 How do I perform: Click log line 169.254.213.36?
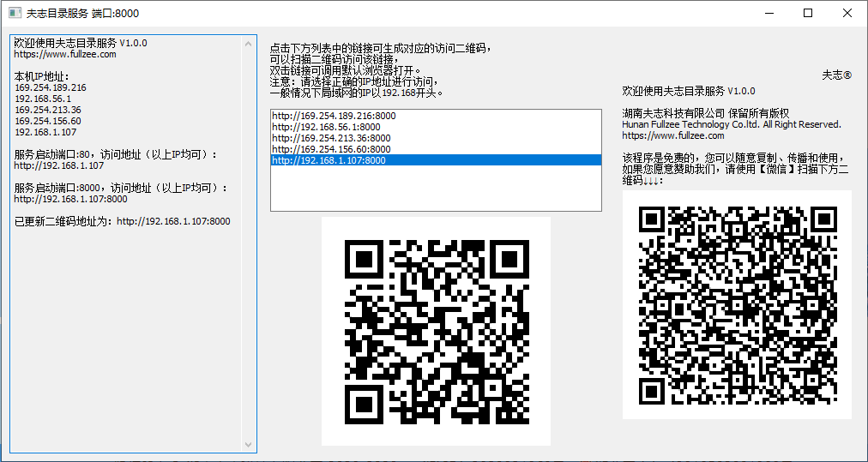(48, 110)
